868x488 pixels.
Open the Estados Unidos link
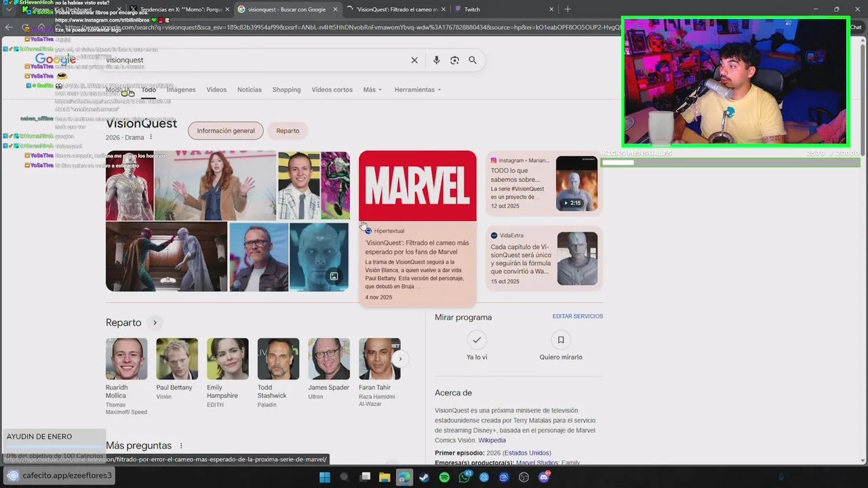[x=527, y=453]
